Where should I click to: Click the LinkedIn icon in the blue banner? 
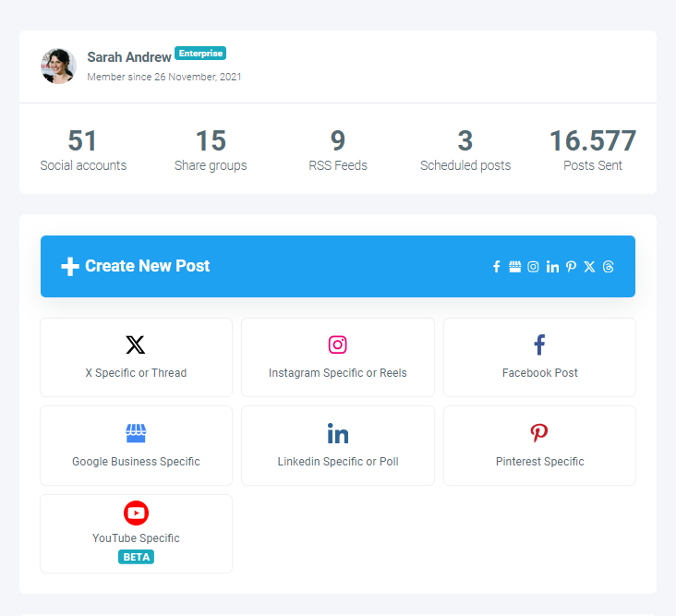tap(552, 267)
